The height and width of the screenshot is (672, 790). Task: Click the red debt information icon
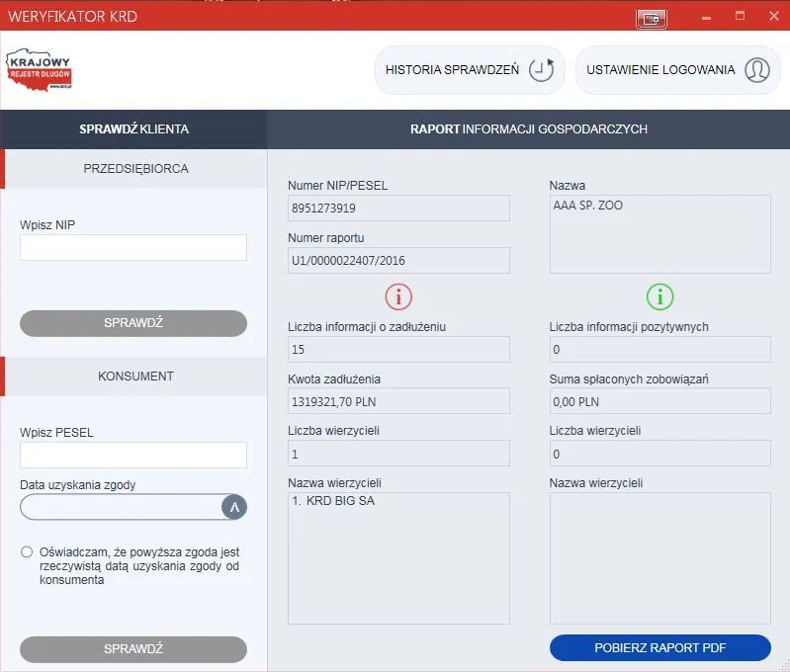pos(397,296)
